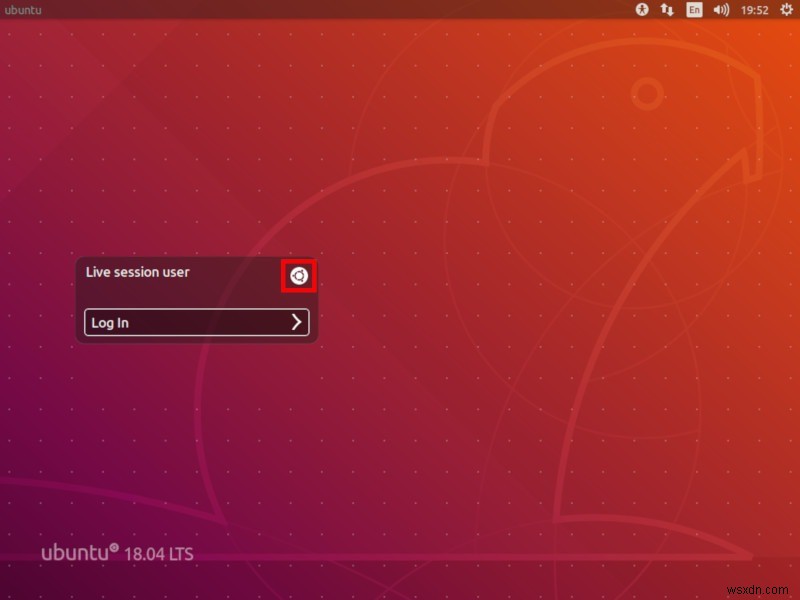Toggle the sound indicator open
Screen dimensions: 800x600
coord(719,10)
